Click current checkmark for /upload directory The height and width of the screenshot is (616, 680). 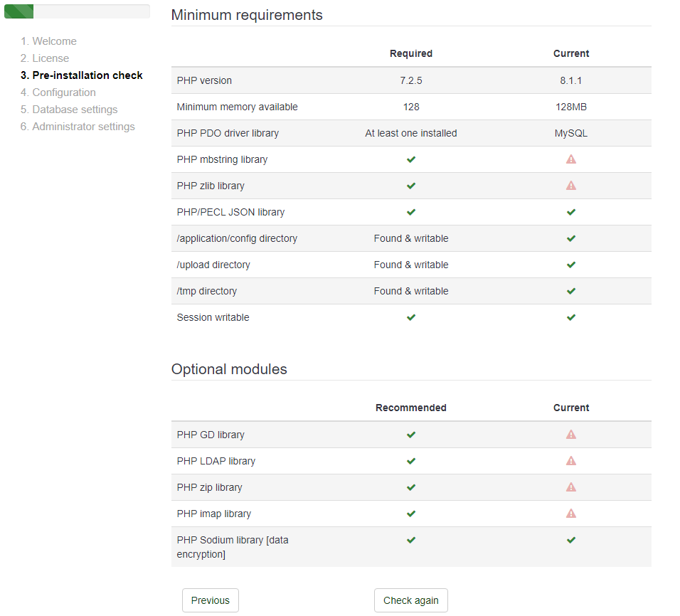pos(570,265)
